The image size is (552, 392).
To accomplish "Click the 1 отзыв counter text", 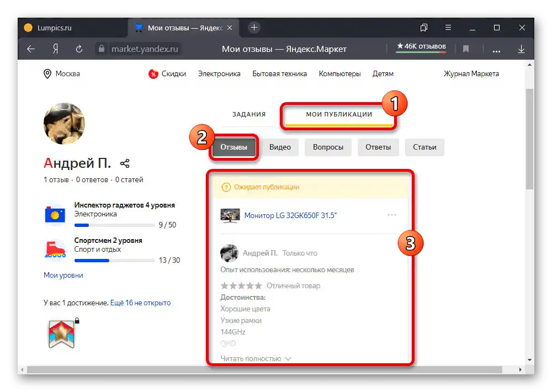I will [56, 179].
